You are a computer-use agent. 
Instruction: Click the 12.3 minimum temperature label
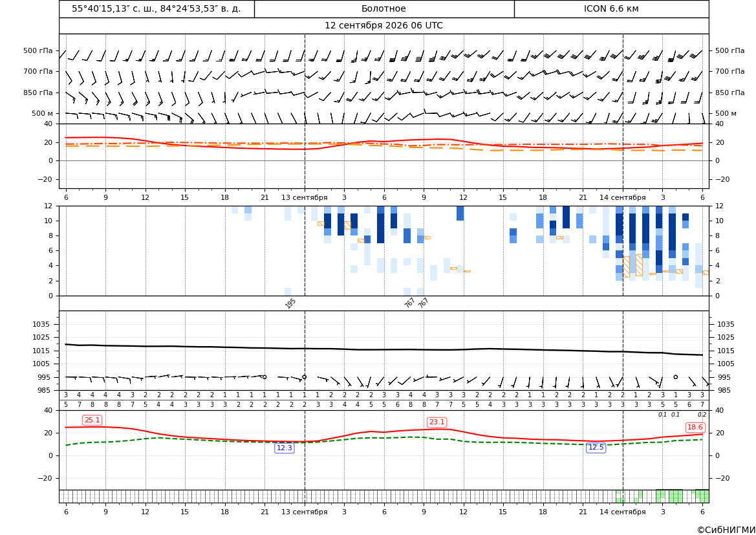click(x=284, y=448)
